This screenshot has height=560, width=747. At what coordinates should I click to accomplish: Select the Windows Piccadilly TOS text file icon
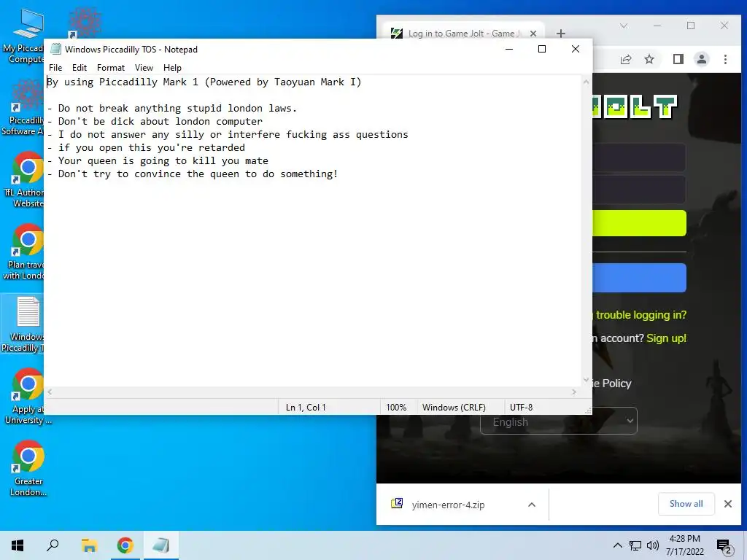coord(23,324)
